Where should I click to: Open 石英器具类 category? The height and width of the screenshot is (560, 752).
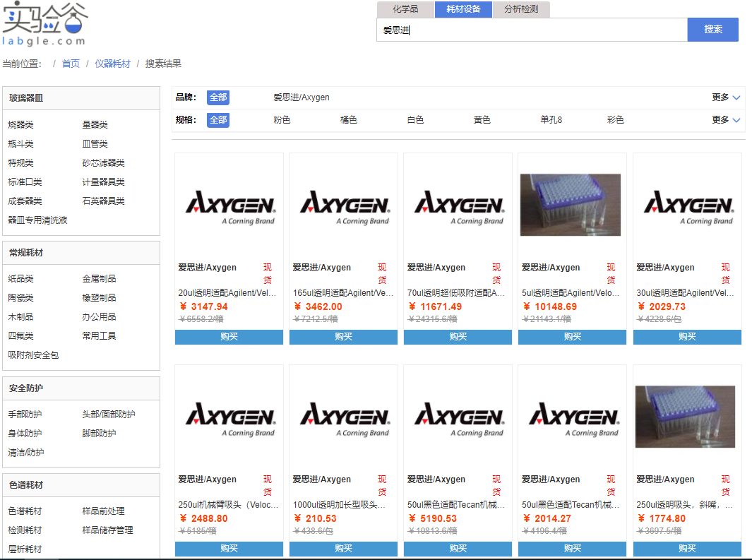click(x=104, y=201)
